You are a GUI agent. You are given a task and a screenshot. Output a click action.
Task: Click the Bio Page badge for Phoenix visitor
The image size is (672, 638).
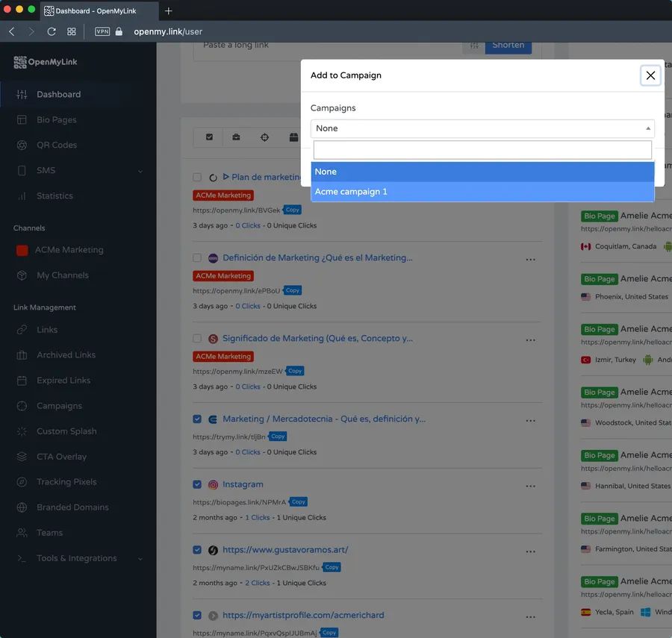click(x=599, y=279)
